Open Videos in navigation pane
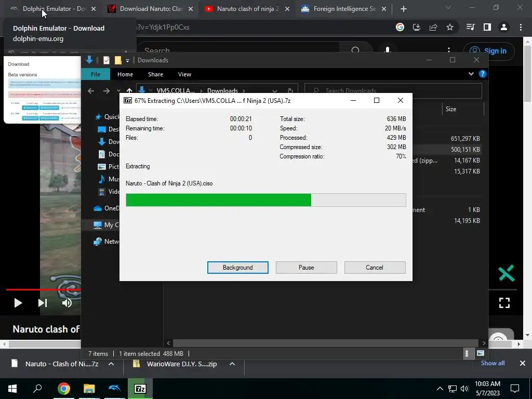532x399 pixels. pyautogui.click(x=108, y=192)
